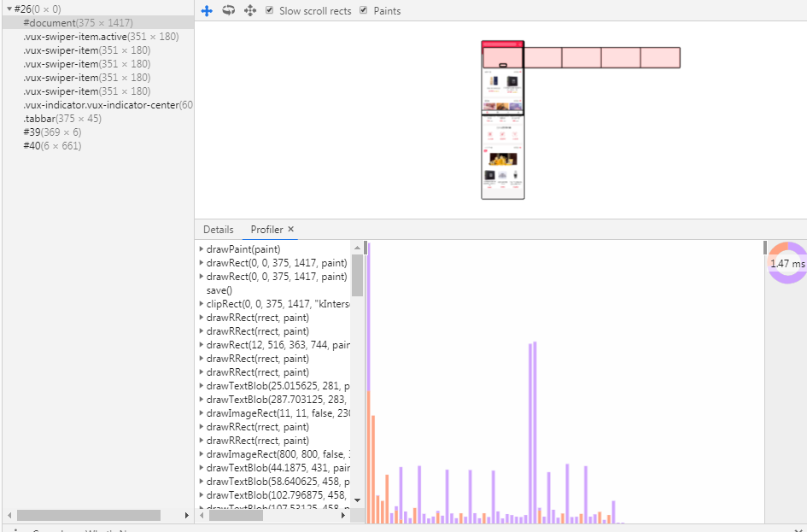Click the command list scroll down arrow
Viewport: 807px width, 532px height.
(357, 500)
